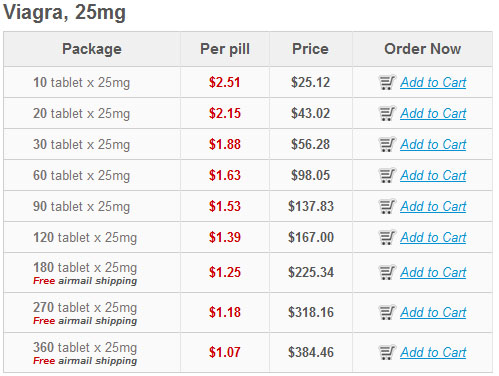Screen dimensions: 499x376
Task: Click the $1.07 per pill price
Action: (x=225, y=352)
